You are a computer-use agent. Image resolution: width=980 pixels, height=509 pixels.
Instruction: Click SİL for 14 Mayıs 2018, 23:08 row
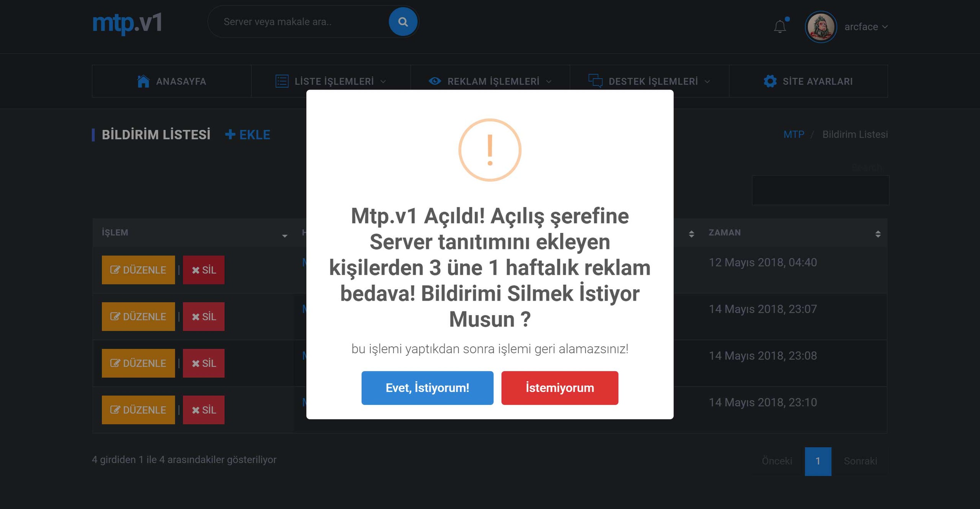[204, 363]
